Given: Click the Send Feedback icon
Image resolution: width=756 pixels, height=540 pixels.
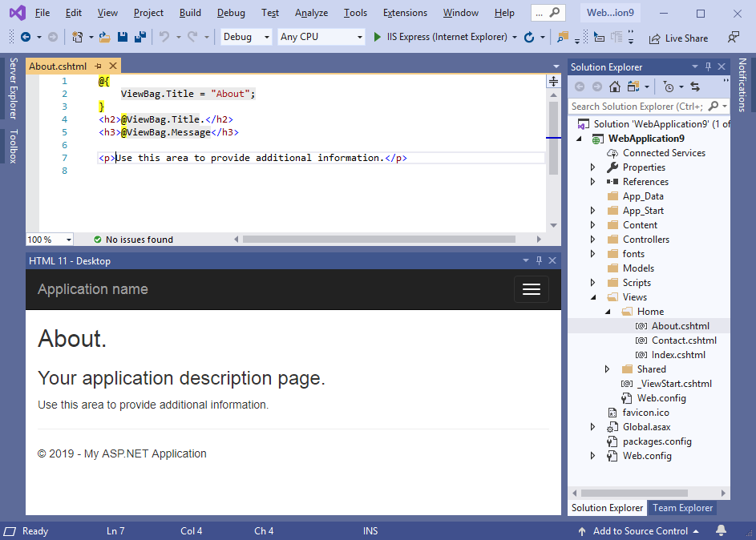Looking at the screenshot, I should (x=733, y=37).
